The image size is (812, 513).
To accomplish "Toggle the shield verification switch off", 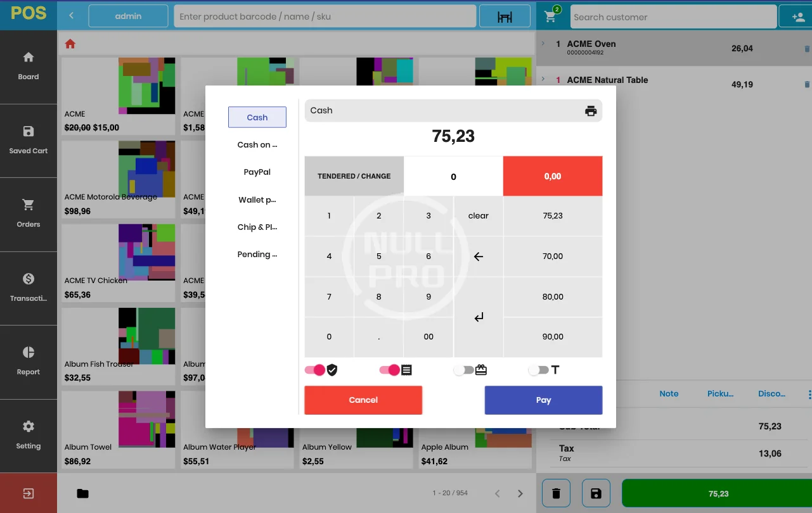I will click(315, 370).
